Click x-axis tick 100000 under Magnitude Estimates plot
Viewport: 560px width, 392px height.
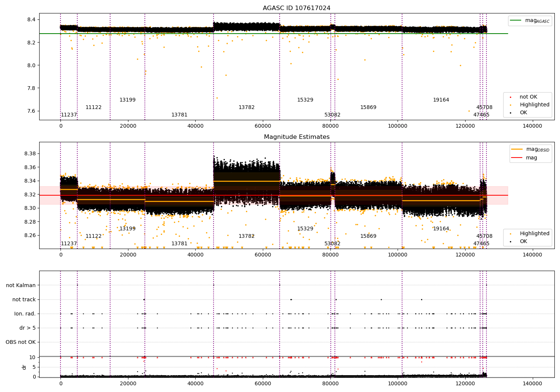point(398,255)
